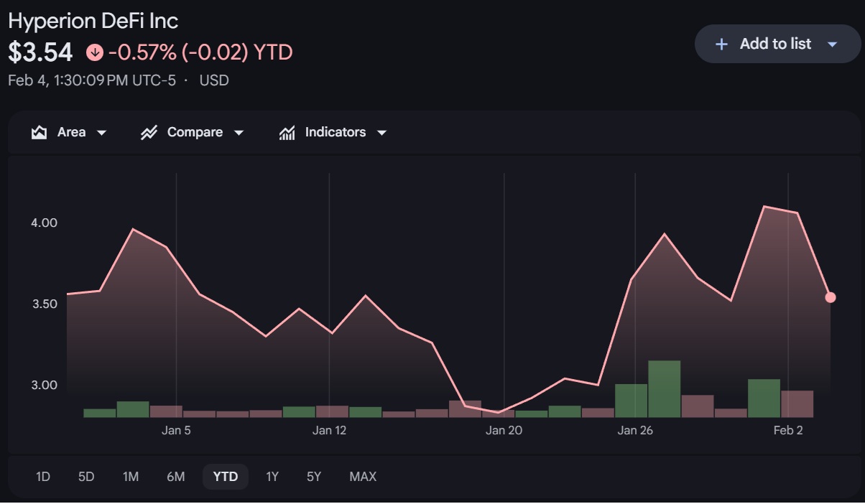Image resolution: width=865 pixels, height=504 pixels.
Task: Open the Compare dropdown arrow
Action: (239, 133)
